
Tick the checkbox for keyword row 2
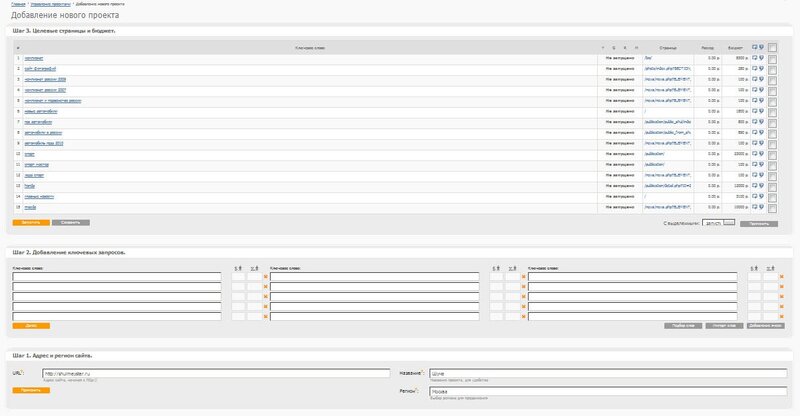[x=772, y=70]
